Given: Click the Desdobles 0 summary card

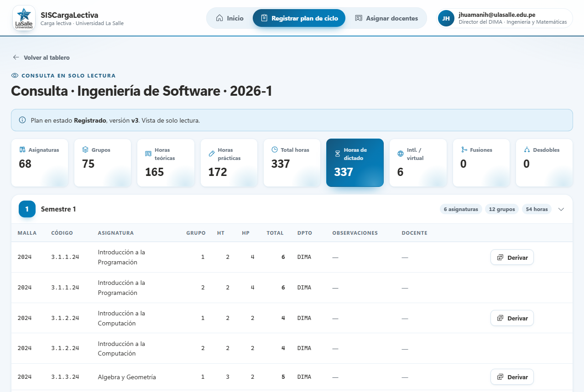Looking at the screenshot, I should click(x=544, y=163).
